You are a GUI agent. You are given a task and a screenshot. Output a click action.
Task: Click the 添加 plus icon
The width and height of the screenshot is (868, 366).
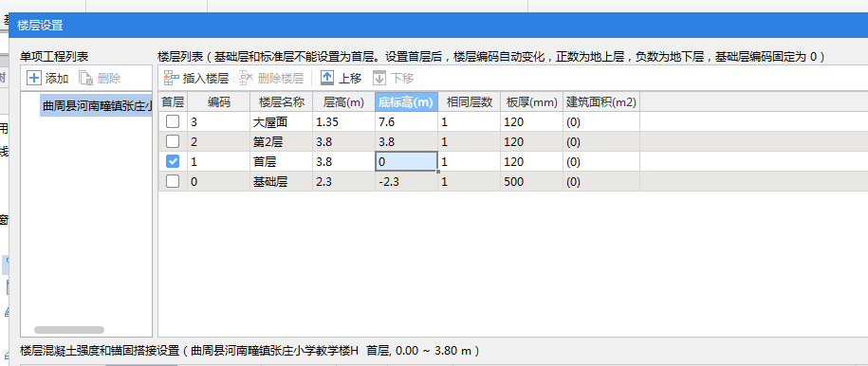tap(34, 78)
